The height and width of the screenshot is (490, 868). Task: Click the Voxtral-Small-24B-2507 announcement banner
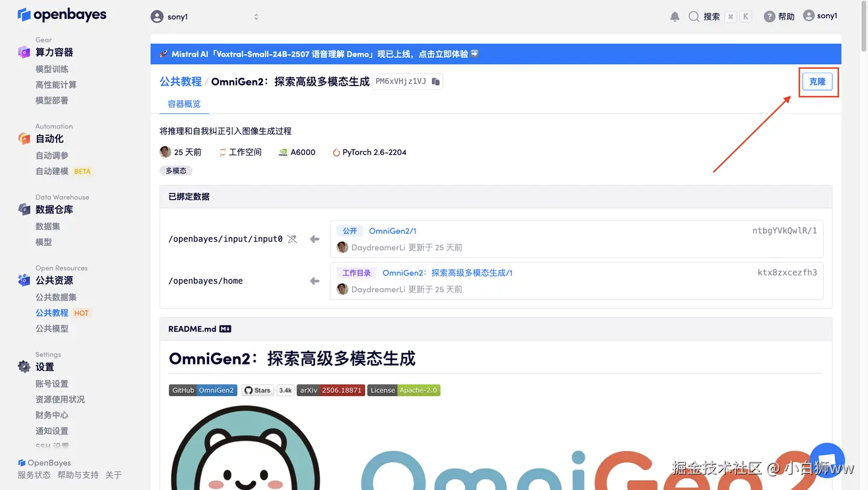495,54
